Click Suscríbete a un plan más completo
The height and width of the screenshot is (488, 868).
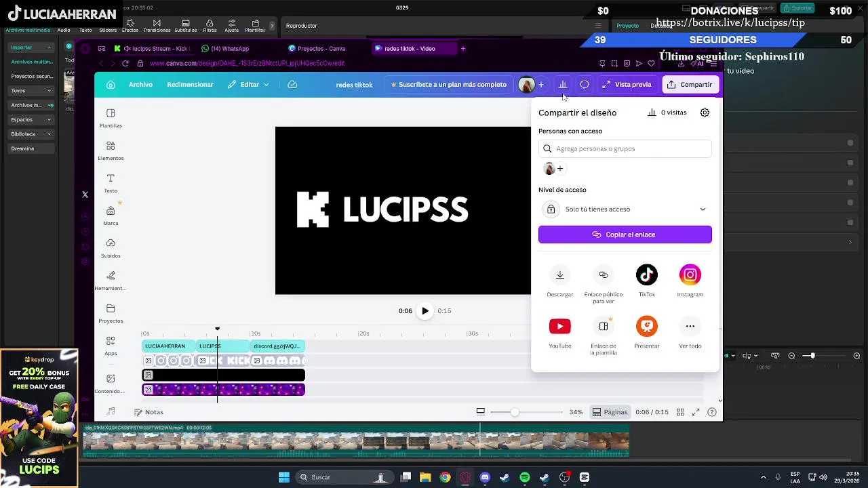(x=449, y=85)
